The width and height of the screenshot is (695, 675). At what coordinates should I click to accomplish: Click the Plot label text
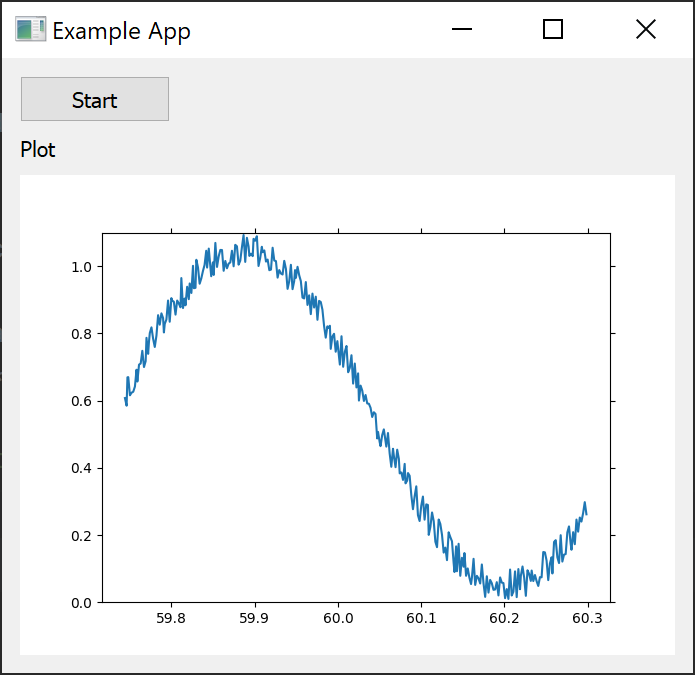(38, 150)
